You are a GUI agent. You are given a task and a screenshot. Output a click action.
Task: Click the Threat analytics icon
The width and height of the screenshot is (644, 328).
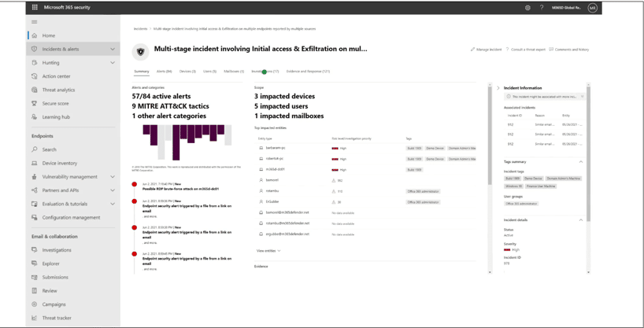[35, 90]
